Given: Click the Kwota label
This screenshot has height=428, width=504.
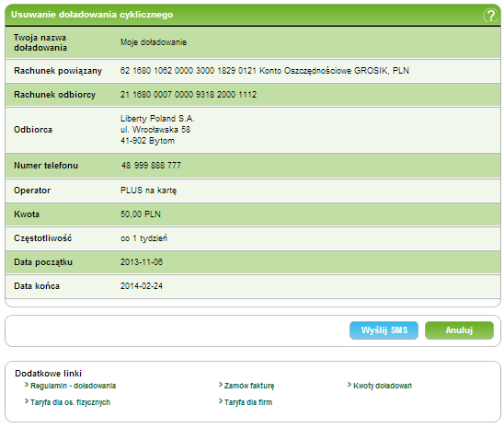Looking at the screenshot, I should (27, 214).
